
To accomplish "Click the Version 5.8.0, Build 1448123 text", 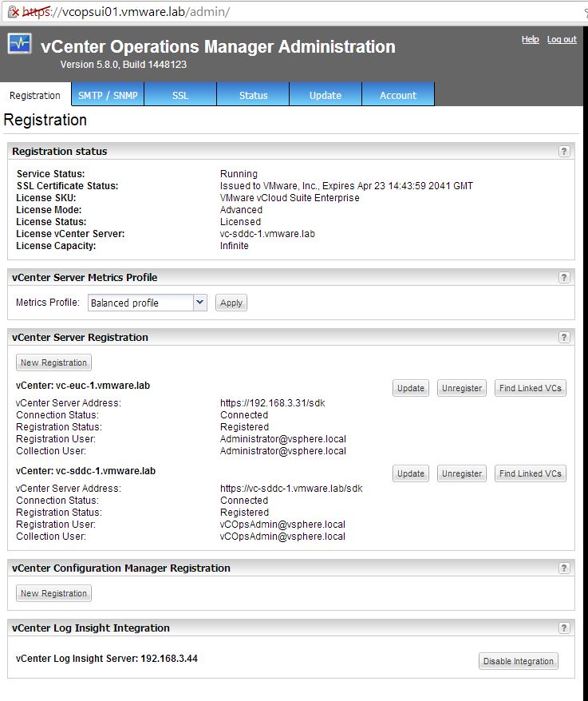I will [x=124, y=65].
